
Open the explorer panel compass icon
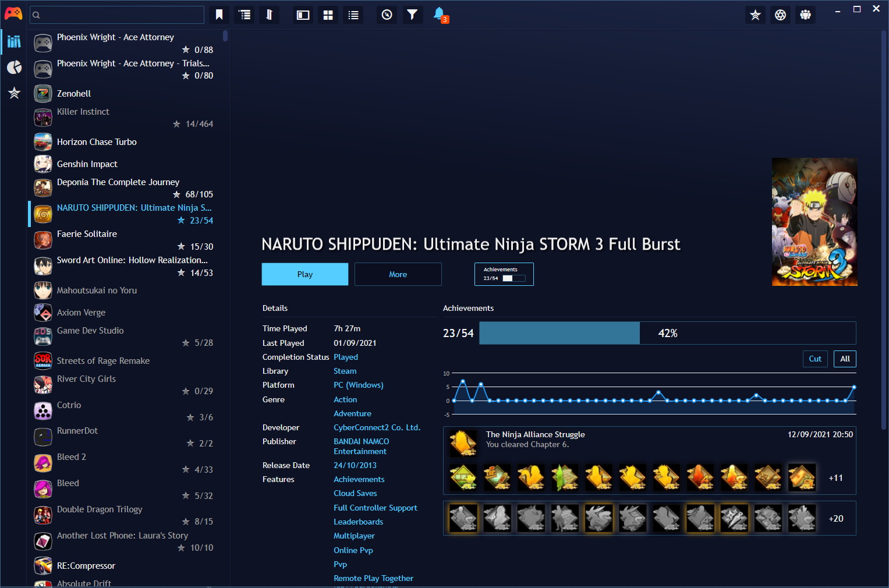pyautogui.click(x=387, y=15)
